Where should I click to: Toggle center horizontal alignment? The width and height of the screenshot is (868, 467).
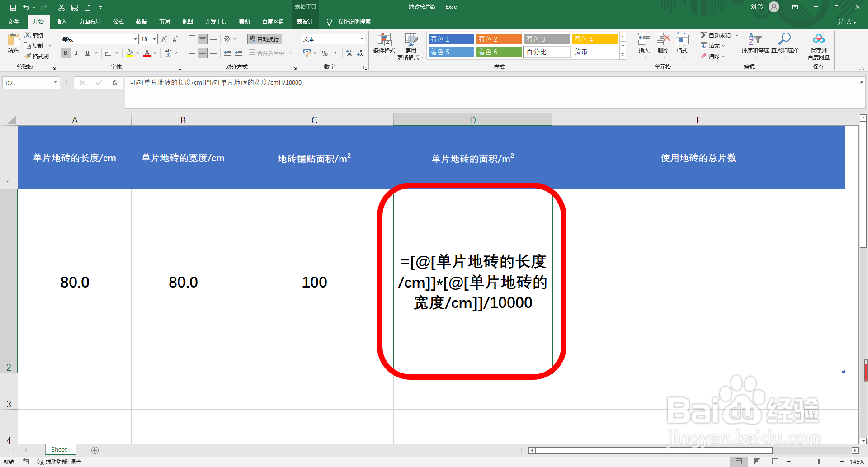tap(203, 53)
